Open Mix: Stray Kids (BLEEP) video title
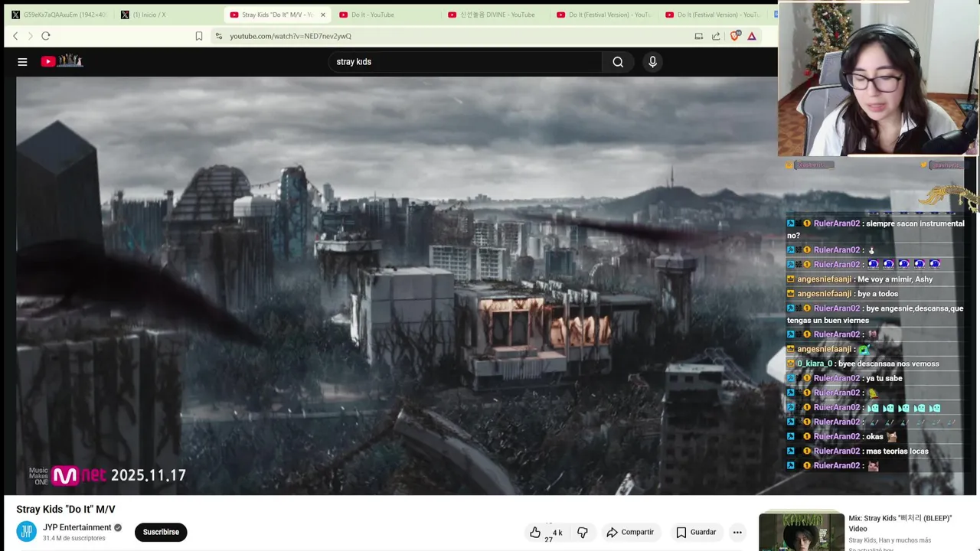The height and width of the screenshot is (551, 980). tap(900, 523)
